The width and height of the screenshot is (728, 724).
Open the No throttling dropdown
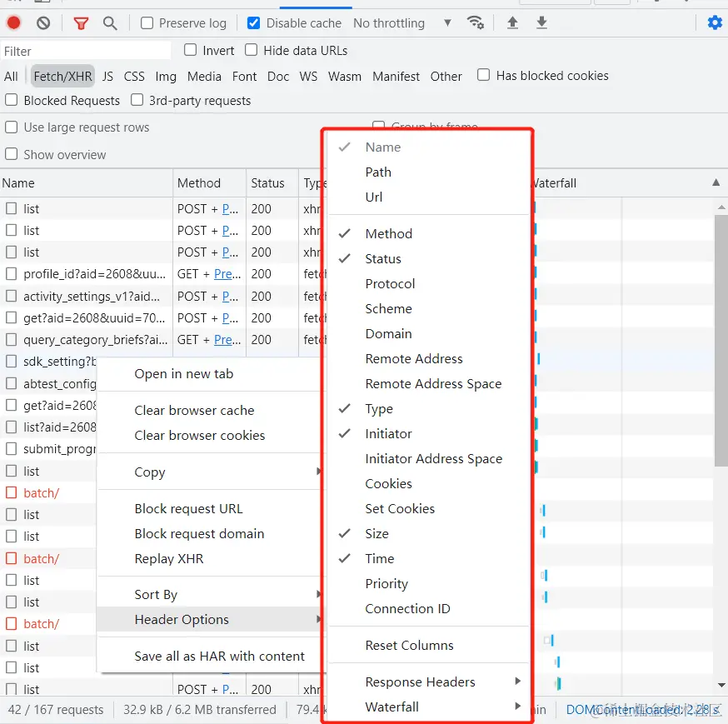(x=402, y=22)
